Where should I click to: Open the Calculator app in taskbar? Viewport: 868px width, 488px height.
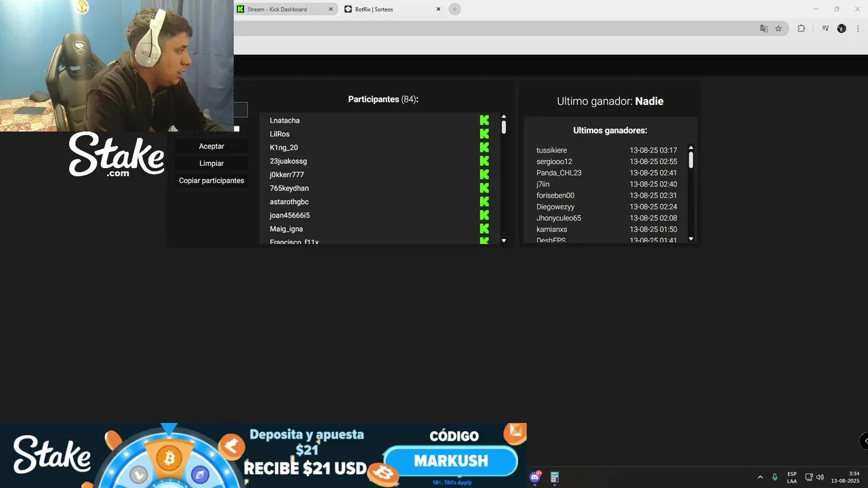[x=554, y=477]
